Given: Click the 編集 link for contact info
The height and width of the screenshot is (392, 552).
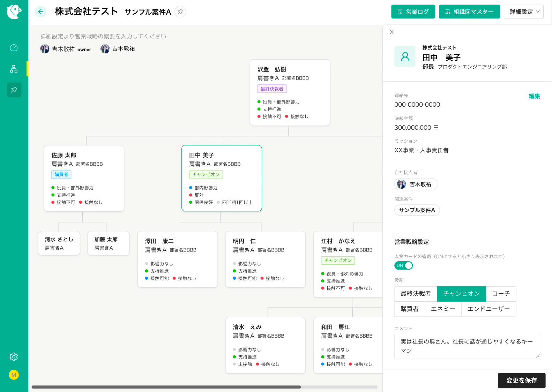Looking at the screenshot, I should pyautogui.click(x=534, y=96).
